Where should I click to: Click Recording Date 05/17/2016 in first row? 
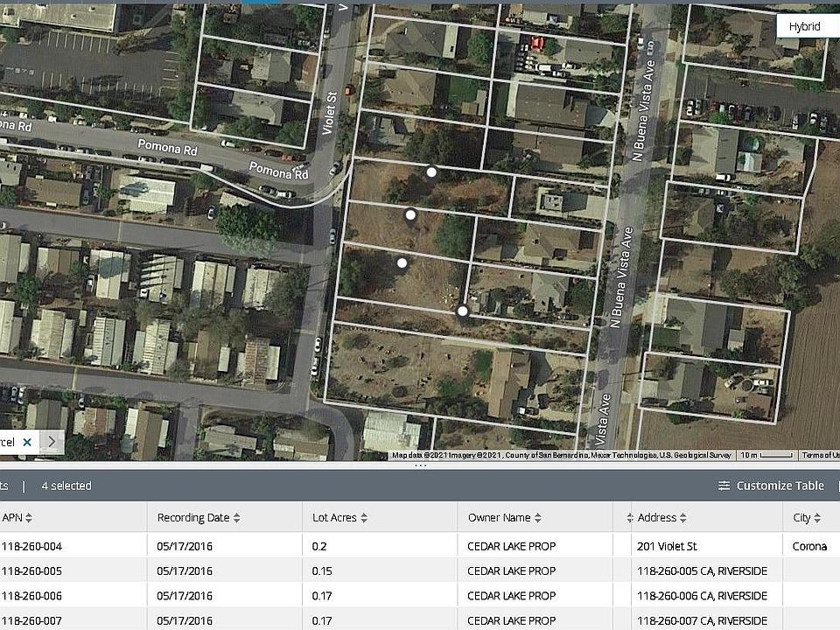point(185,546)
